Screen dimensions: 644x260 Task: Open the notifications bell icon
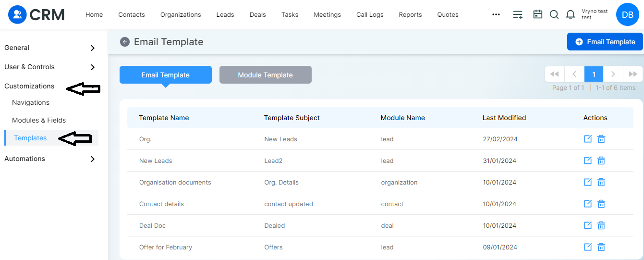[571, 14]
